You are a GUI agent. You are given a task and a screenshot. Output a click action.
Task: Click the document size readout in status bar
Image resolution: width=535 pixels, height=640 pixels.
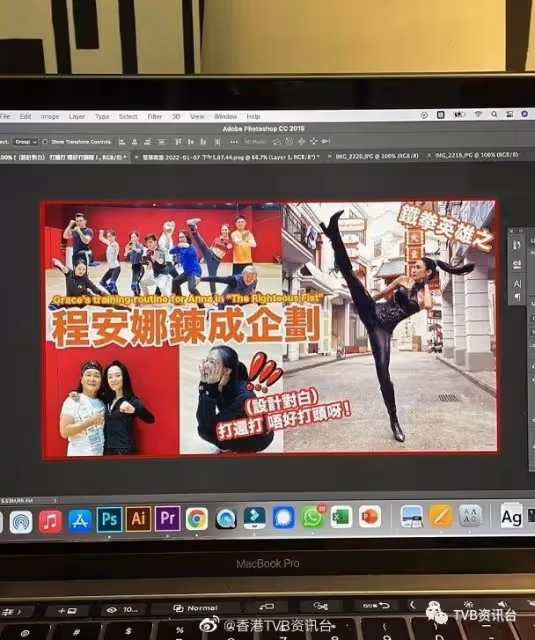tap(17, 500)
